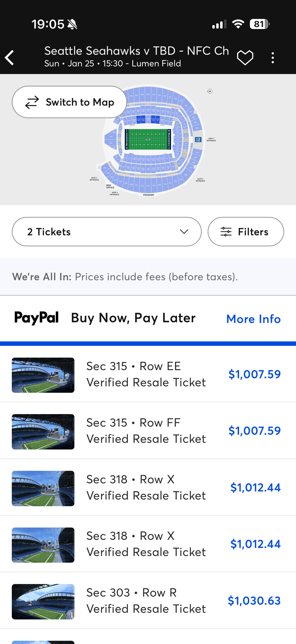This screenshot has width=296, height=644.
Task: Tap the PayPal logo
Action: [36, 318]
